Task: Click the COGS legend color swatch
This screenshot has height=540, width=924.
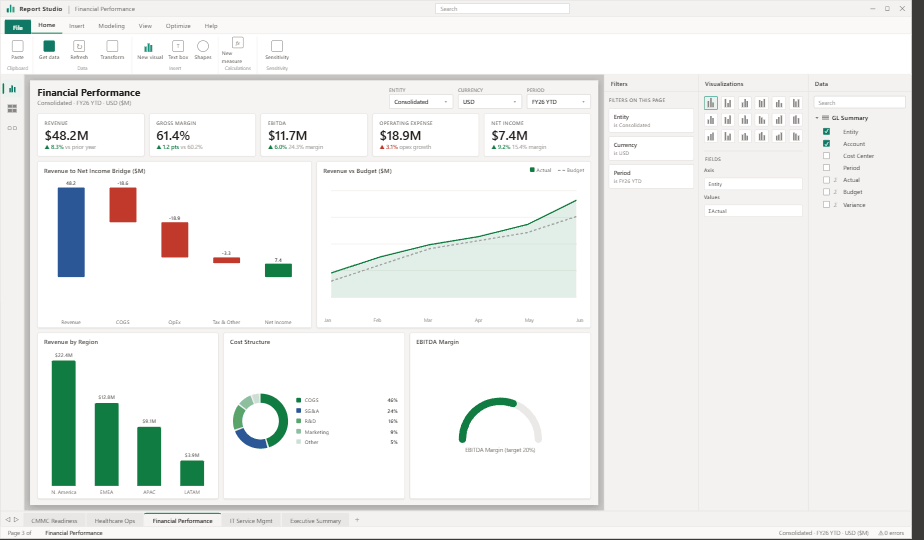Action: [x=299, y=400]
